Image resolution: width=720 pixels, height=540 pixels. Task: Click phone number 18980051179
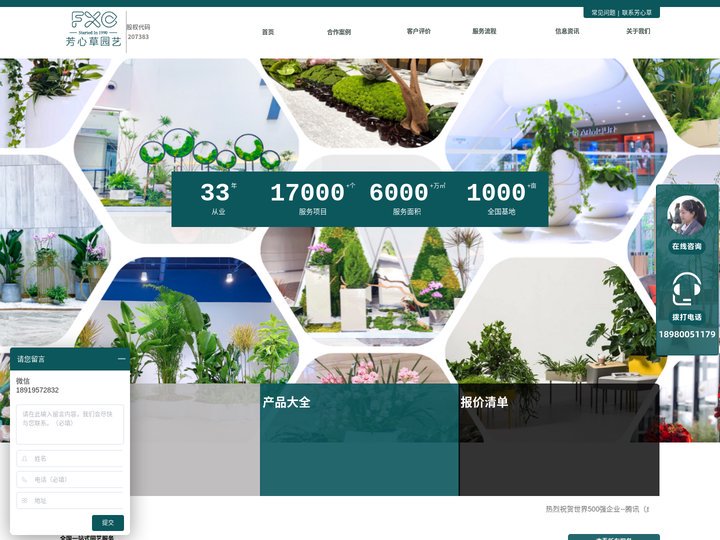[x=687, y=334]
